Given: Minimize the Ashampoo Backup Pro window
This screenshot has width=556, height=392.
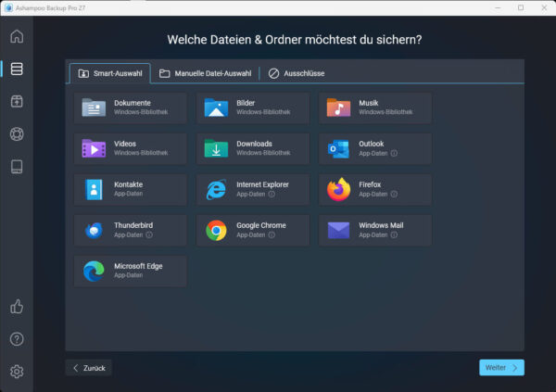Looking at the screenshot, I should click(x=498, y=7).
